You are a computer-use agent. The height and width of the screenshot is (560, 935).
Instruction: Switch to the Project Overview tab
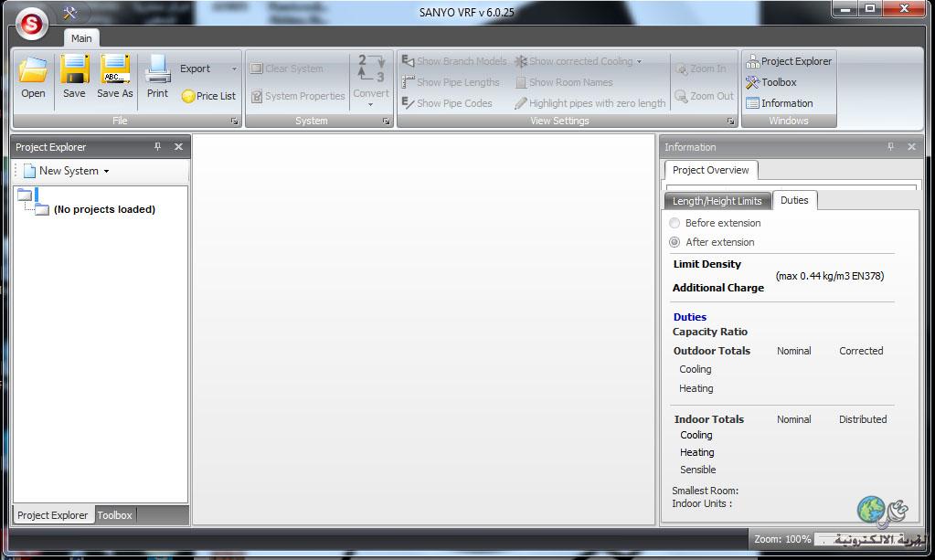[711, 170]
